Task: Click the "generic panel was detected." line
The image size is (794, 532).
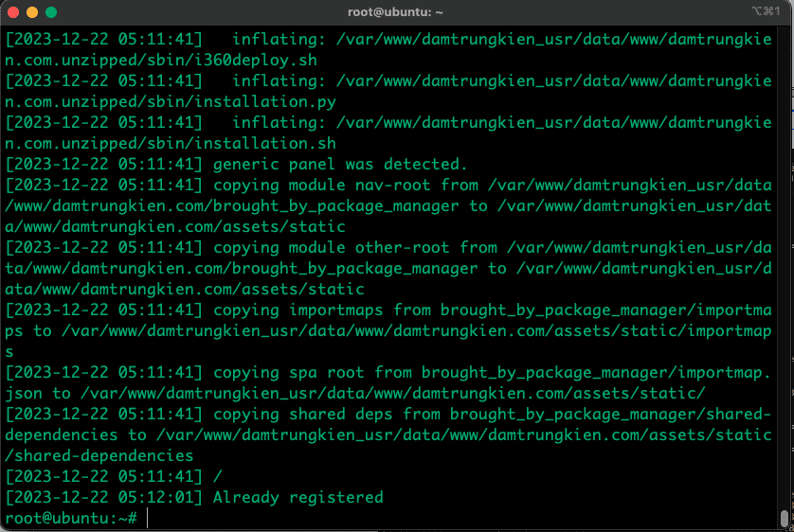Action: pos(340,165)
